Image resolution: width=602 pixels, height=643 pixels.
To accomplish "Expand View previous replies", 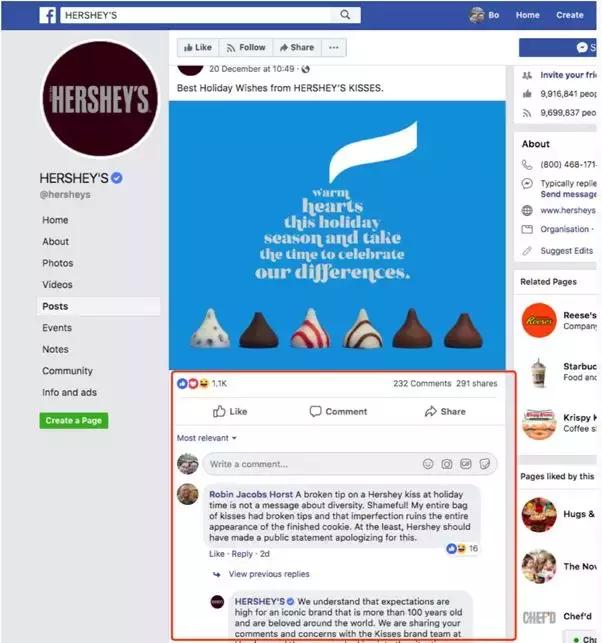I will point(269,574).
